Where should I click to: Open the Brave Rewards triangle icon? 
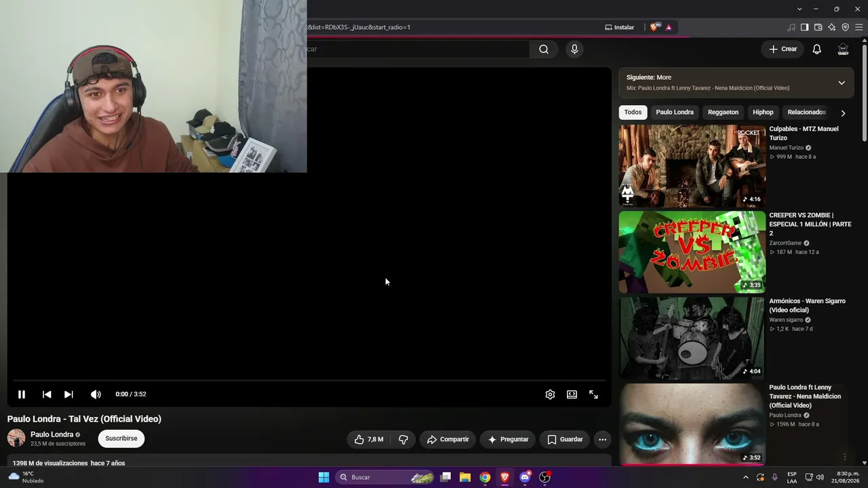[x=669, y=27]
